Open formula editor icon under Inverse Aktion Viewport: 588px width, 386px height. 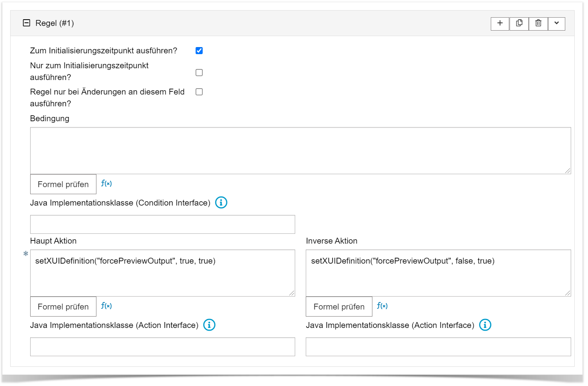coord(382,306)
